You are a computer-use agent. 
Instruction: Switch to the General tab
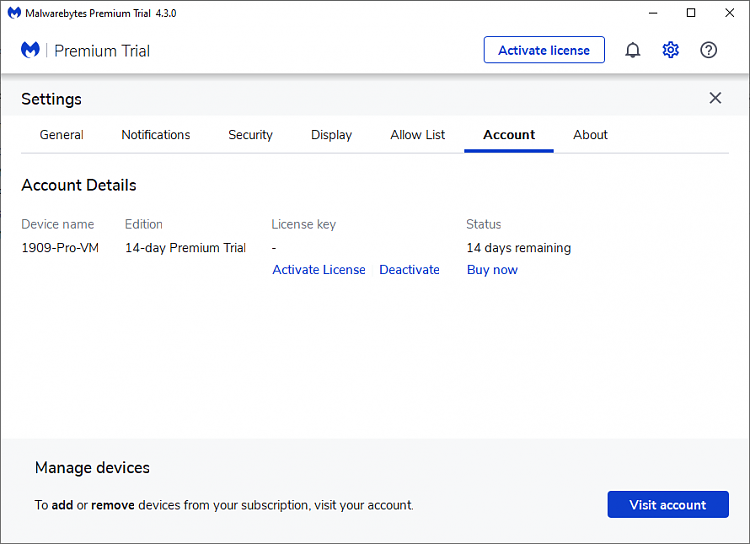pos(61,135)
